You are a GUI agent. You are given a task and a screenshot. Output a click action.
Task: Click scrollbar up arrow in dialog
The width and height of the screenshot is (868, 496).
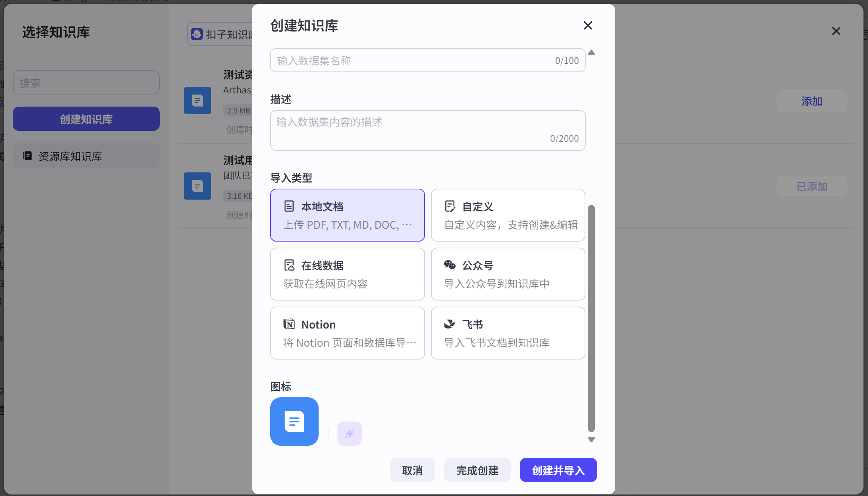(591, 53)
